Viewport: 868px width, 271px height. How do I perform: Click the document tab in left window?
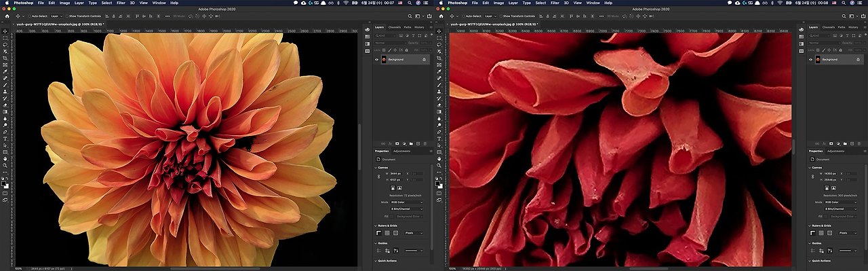pyautogui.click(x=60, y=24)
